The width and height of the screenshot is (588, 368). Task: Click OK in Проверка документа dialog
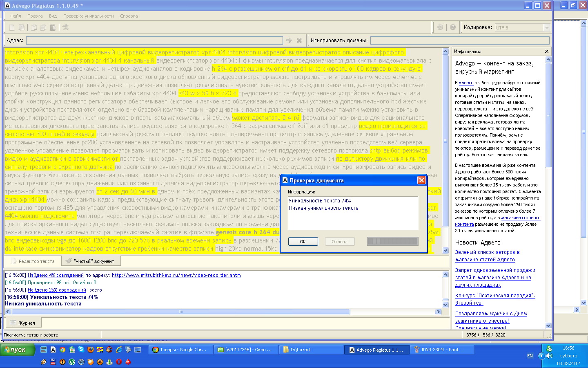point(303,242)
